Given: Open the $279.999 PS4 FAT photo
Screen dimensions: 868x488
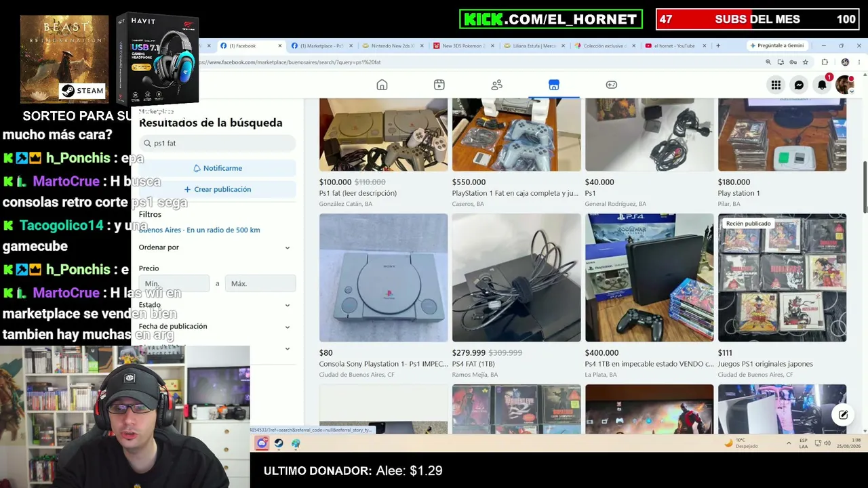Looking at the screenshot, I should (517, 278).
